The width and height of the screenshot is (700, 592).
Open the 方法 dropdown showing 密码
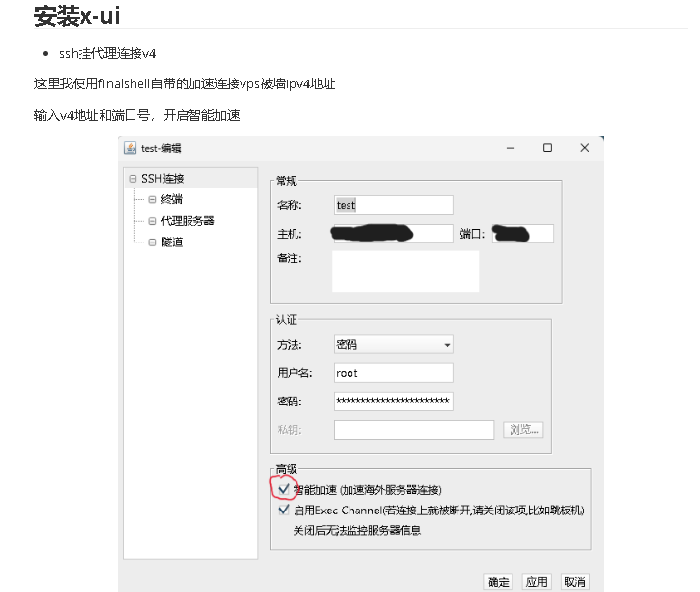point(394,345)
